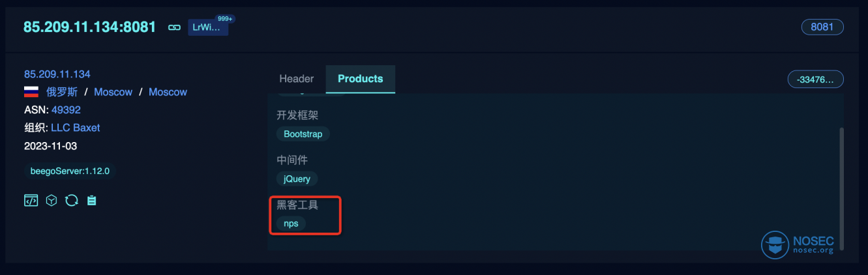Click the Products panel vertical scrollbar

(x=841, y=188)
